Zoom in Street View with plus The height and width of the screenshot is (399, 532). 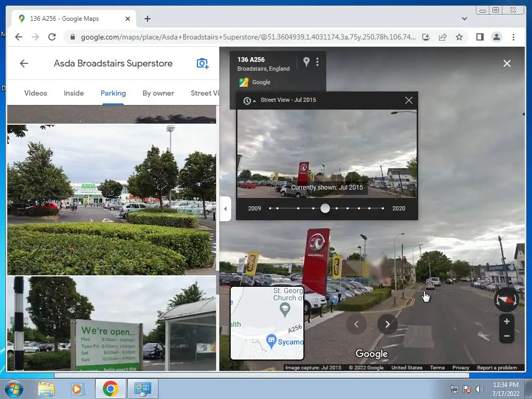click(507, 321)
